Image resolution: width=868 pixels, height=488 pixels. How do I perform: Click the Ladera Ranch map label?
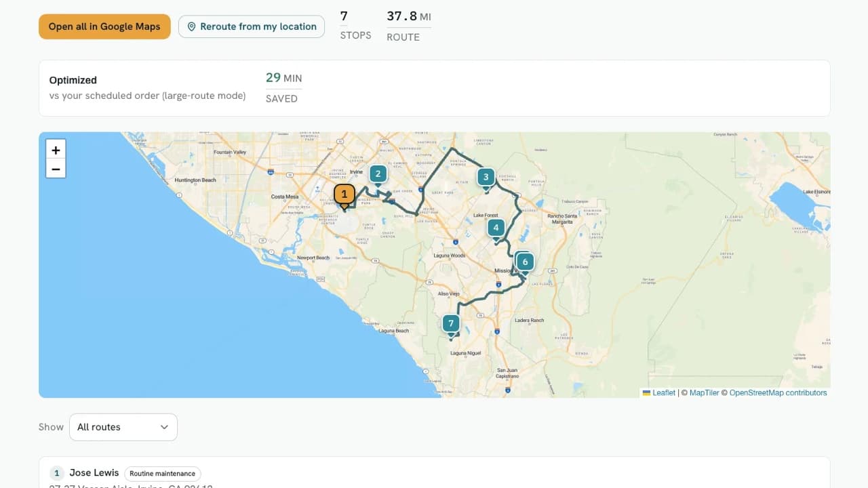coord(530,320)
